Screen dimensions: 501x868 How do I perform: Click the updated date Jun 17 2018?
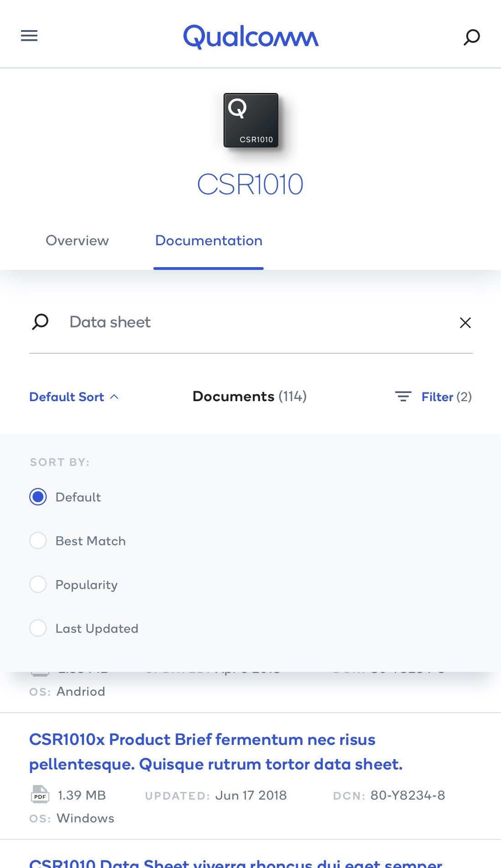(251, 796)
